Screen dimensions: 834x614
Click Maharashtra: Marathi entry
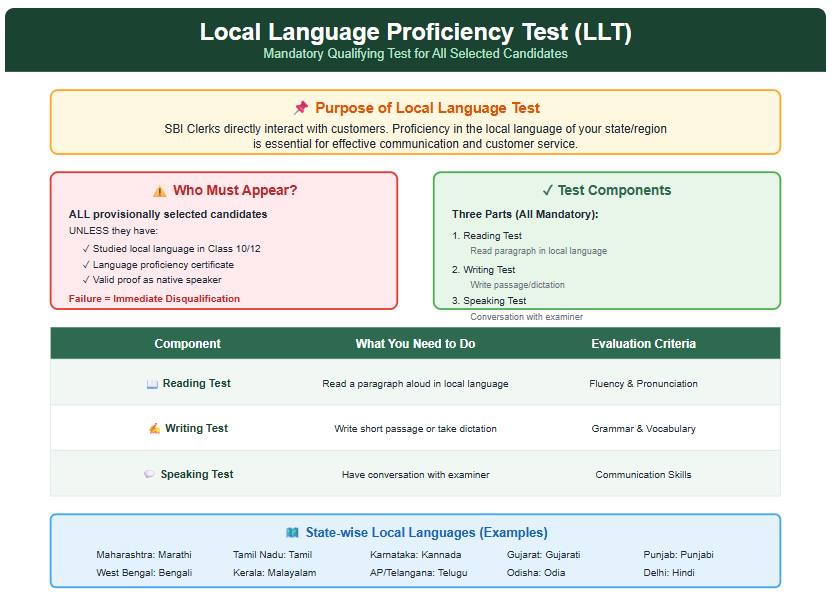[144, 555]
